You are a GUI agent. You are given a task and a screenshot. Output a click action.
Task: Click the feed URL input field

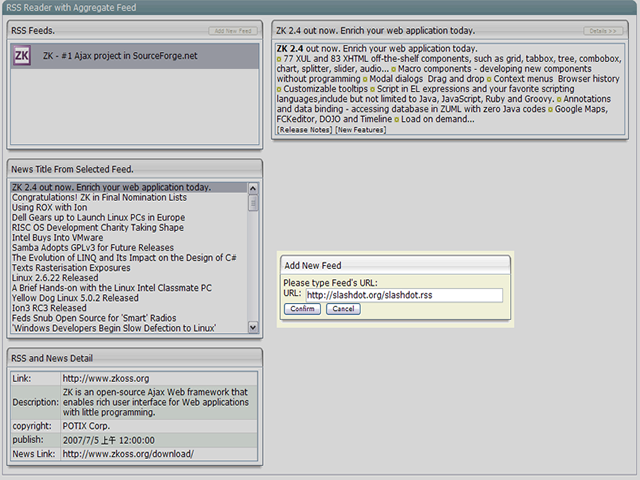click(404, 295)
